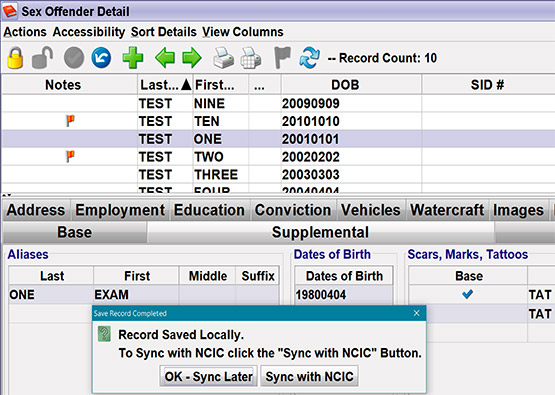Go to next record green right arrow
This screenshot has height=395, width=555.
tap(192, 58)
